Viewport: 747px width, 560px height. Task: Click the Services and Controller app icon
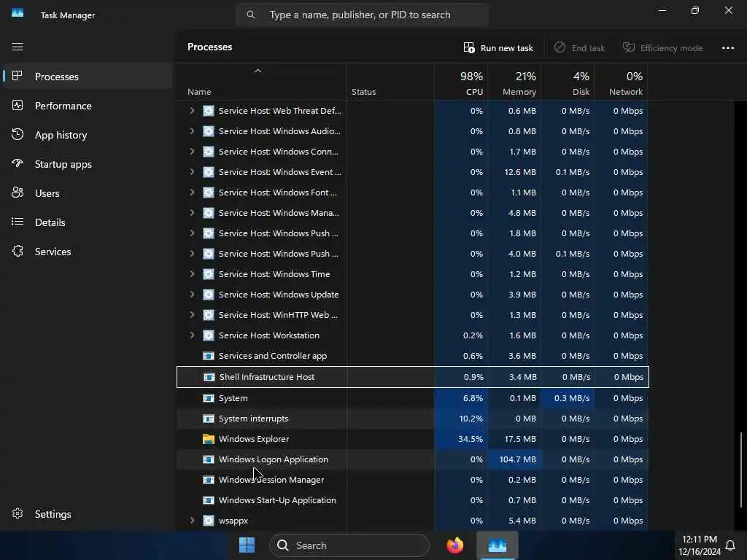[x=208, y=356]
